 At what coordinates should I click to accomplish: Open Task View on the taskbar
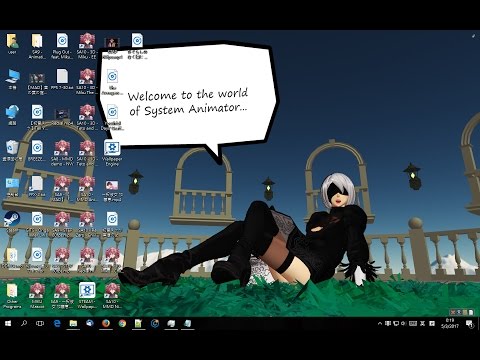(40, 323)
